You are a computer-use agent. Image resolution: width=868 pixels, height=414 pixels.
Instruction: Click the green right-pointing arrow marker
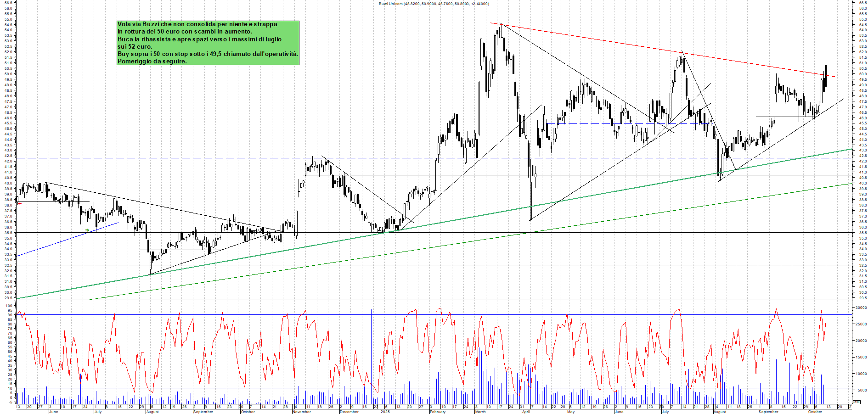pyautogui.click(x=87, y=230)
